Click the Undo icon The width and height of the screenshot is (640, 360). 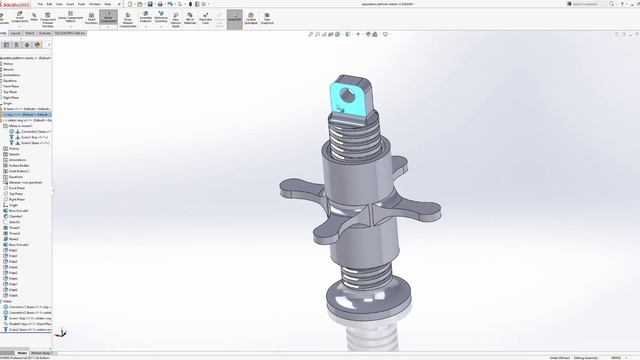(170, 4)
